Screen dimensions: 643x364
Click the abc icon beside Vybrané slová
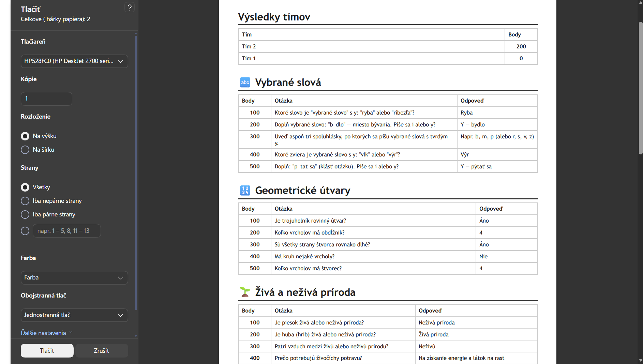[245, 82]
